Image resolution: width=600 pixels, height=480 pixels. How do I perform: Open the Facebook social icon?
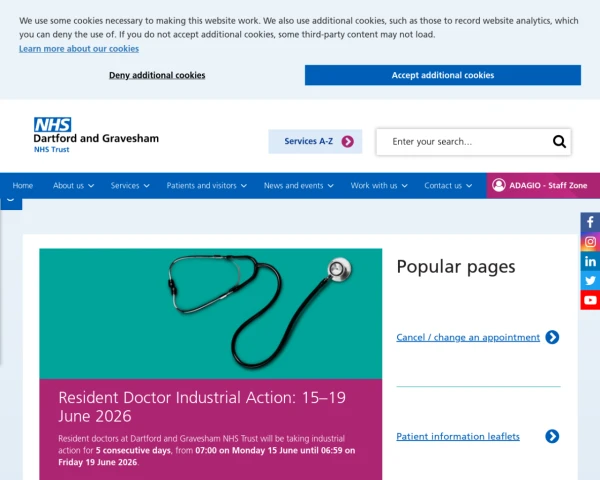590,222
